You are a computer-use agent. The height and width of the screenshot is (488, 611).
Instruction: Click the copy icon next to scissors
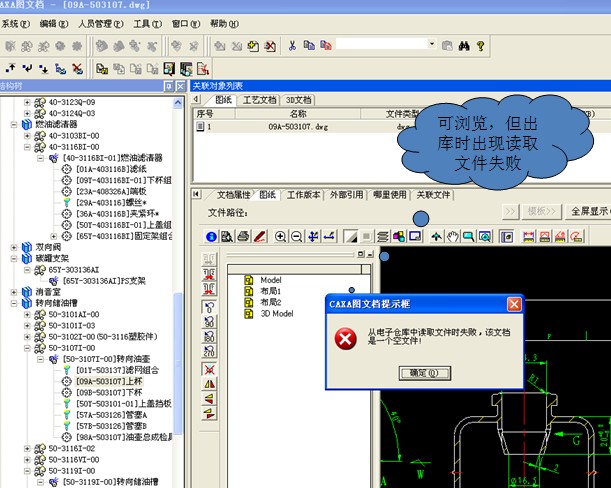coord(309,46)
